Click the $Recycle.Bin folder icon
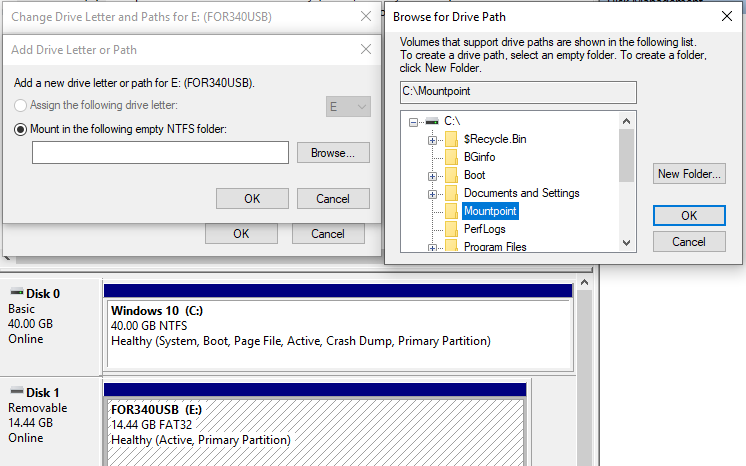The width and height of the screenshot is (746, 466). [451, 139]
